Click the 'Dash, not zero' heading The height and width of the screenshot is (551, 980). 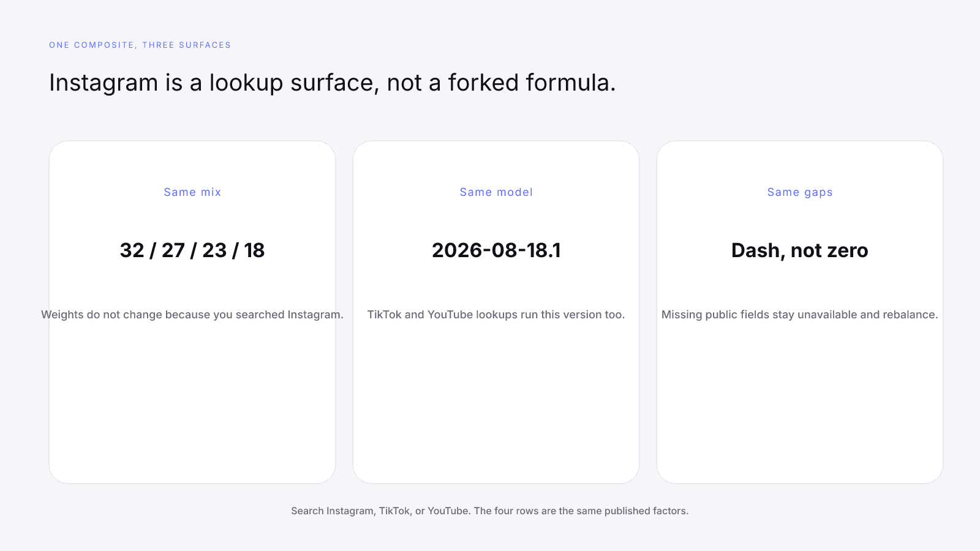pos(800,250)
